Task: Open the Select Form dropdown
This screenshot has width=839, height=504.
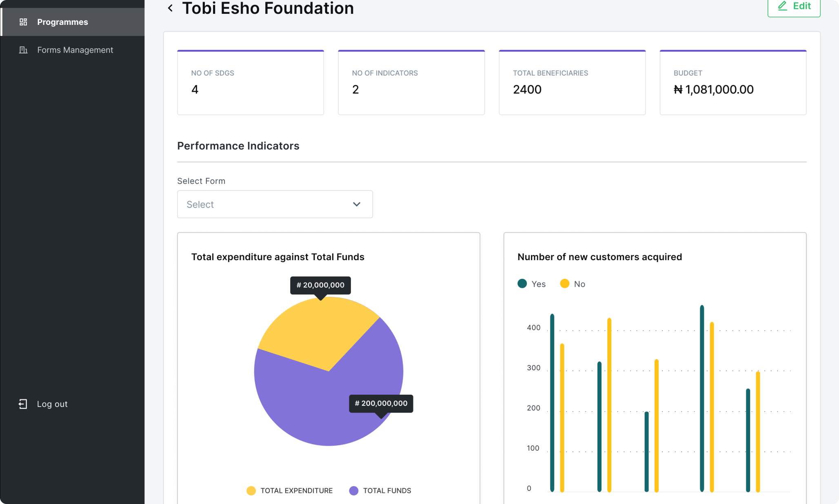Action: pos(275,204)
